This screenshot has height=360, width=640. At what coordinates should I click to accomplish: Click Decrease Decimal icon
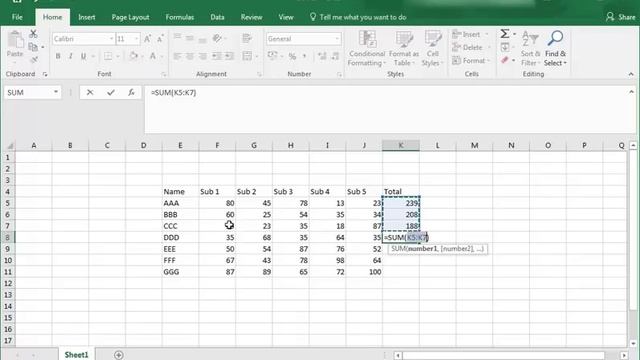click(335, 56)
